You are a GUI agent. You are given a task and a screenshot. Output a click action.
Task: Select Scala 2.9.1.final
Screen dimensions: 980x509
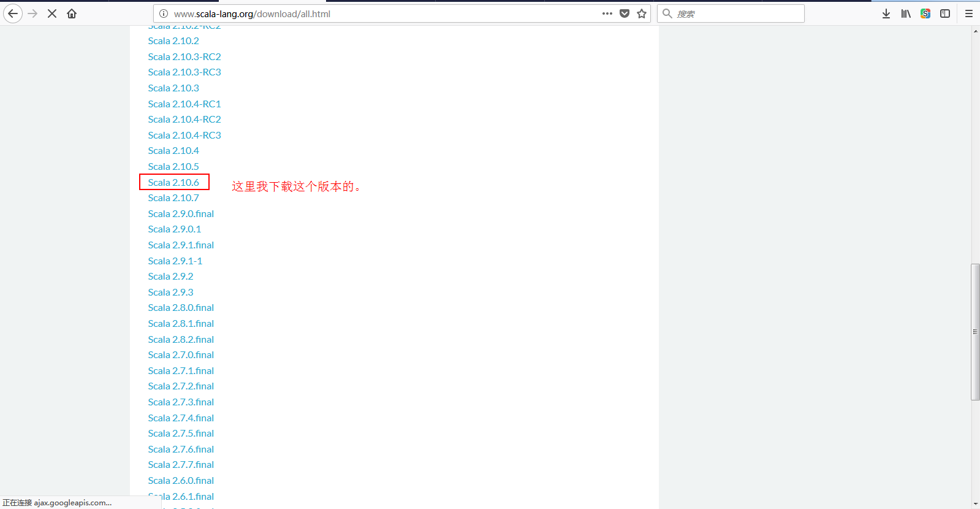181,245
